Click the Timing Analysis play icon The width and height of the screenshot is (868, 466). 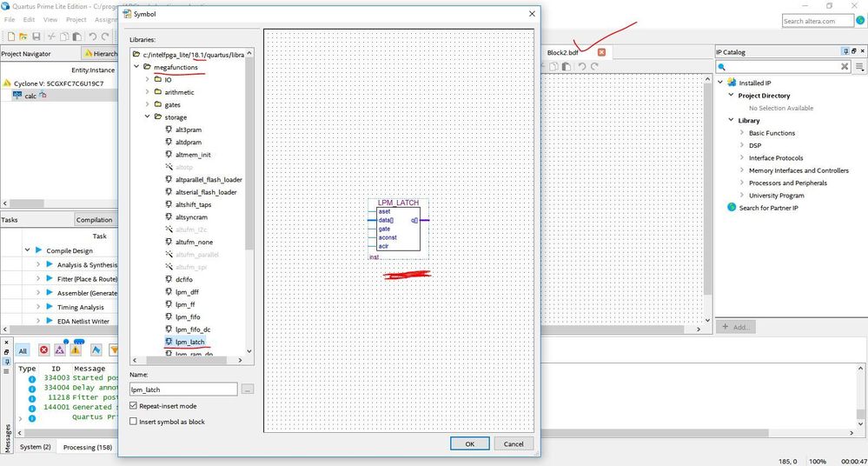click(50, 307)
